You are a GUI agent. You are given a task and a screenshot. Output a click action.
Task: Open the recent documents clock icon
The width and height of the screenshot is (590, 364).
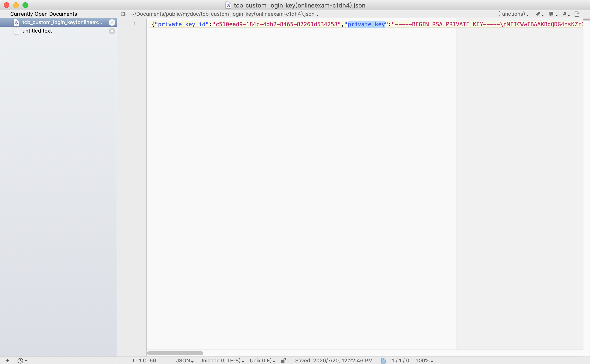click(22, 360)
